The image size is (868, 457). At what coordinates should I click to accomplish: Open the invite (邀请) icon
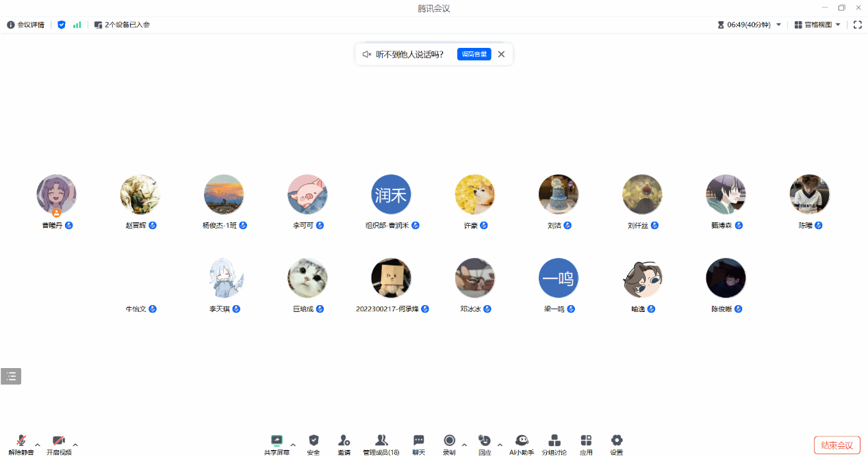tap(344, 441)
